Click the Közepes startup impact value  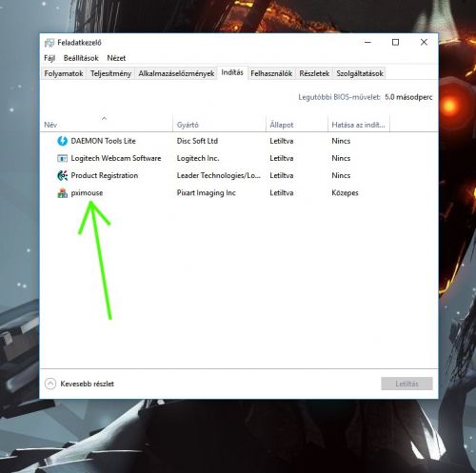pos(345,193)
